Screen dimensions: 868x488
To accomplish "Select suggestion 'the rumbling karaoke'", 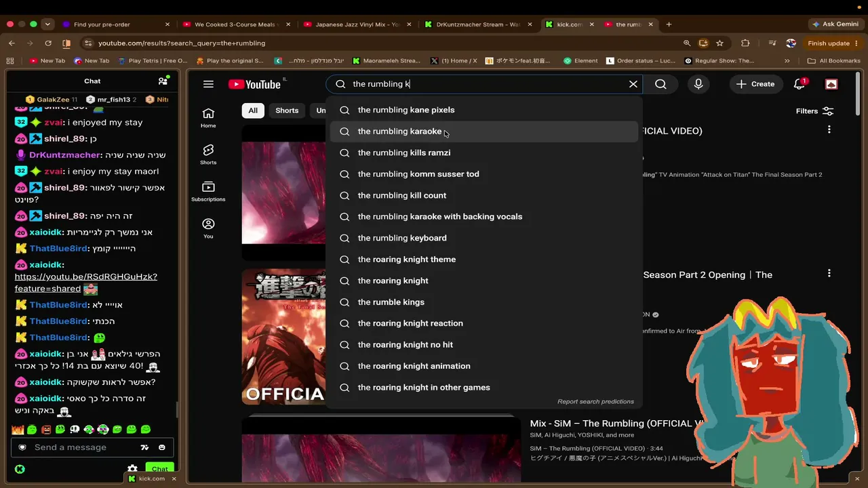I will click(484, 131).
